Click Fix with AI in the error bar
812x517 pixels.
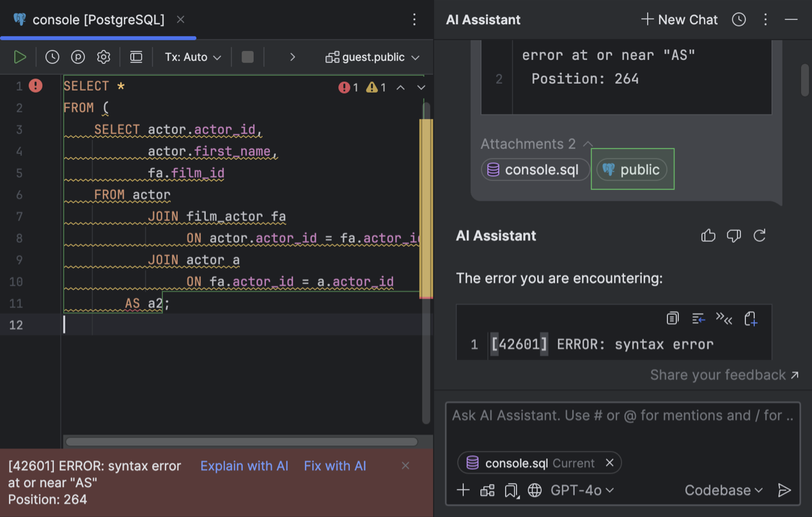[335, 466]
